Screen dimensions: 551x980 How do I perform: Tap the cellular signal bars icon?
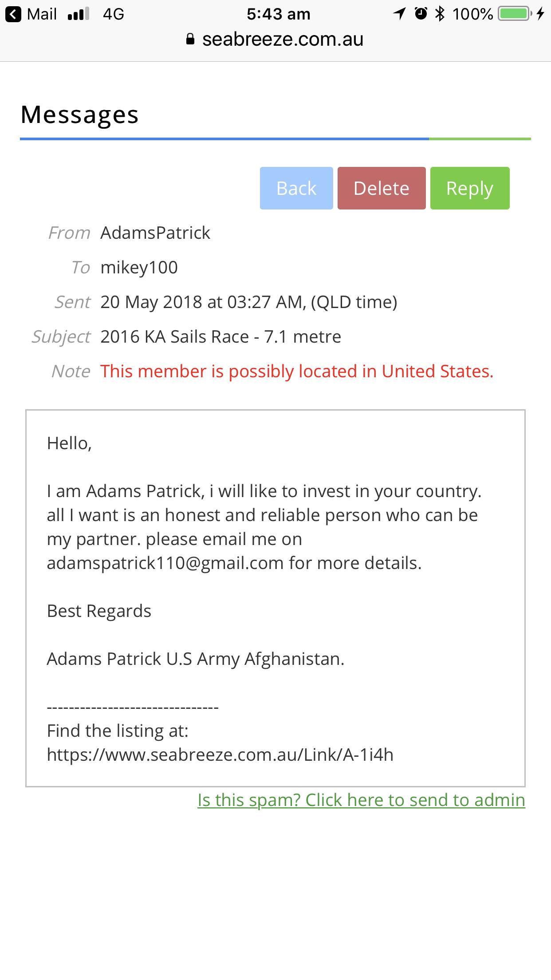pos(79,14)
